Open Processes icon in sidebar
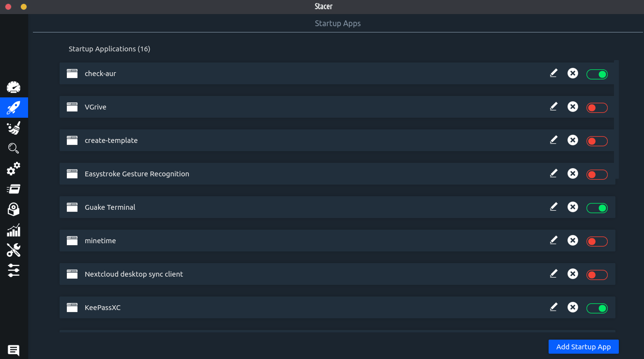The width and height of the screenshot is (644, 359). click(14, 189)
